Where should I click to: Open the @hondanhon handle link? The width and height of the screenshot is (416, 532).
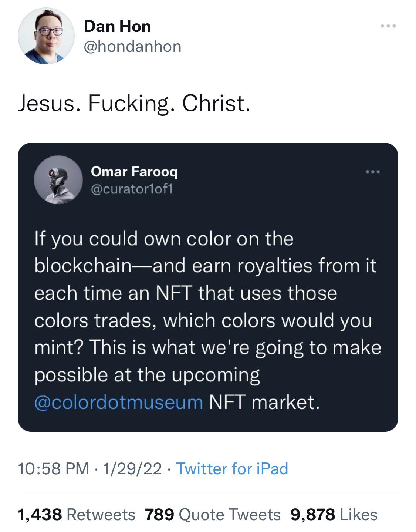click(x=133, y=47)
